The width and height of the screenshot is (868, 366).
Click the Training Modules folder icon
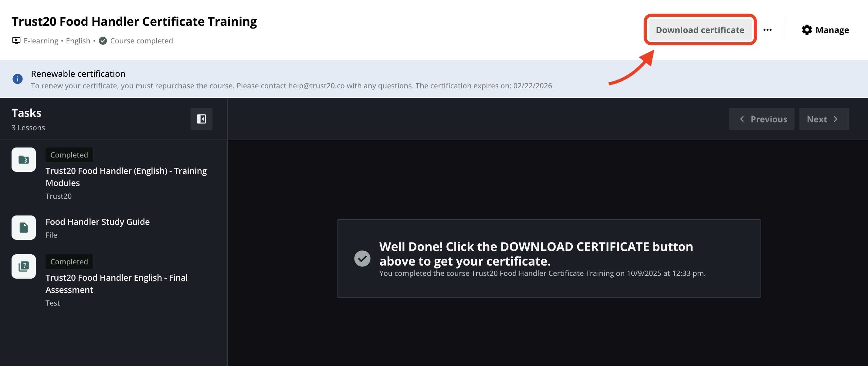tap(24, 160)
